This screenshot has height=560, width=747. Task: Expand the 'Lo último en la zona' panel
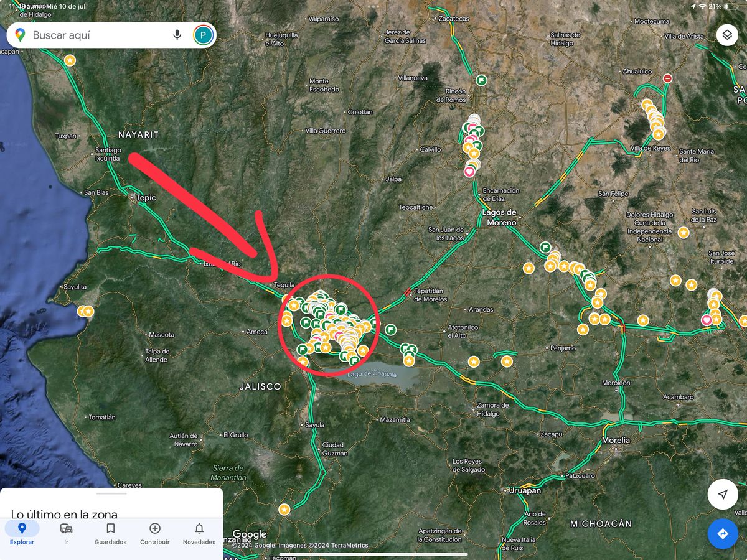pyautogui.click(x=64, y=514)
